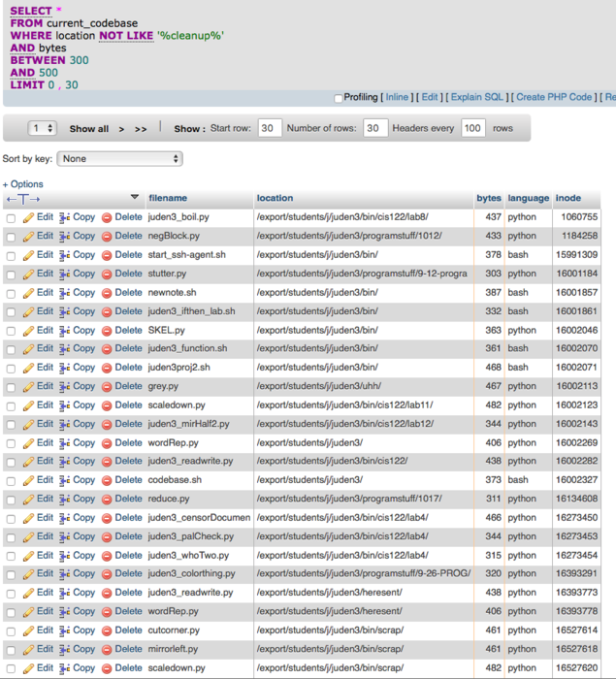Click the Explain SQL link
616x679 pixels.
point(477,97)
